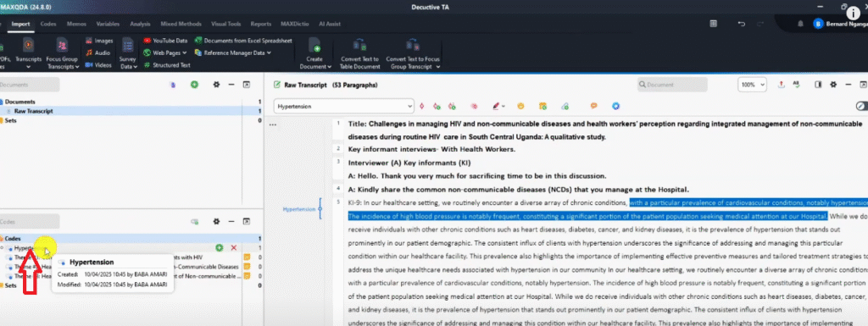Click the emoticode smiley icon

pos(521,106)
